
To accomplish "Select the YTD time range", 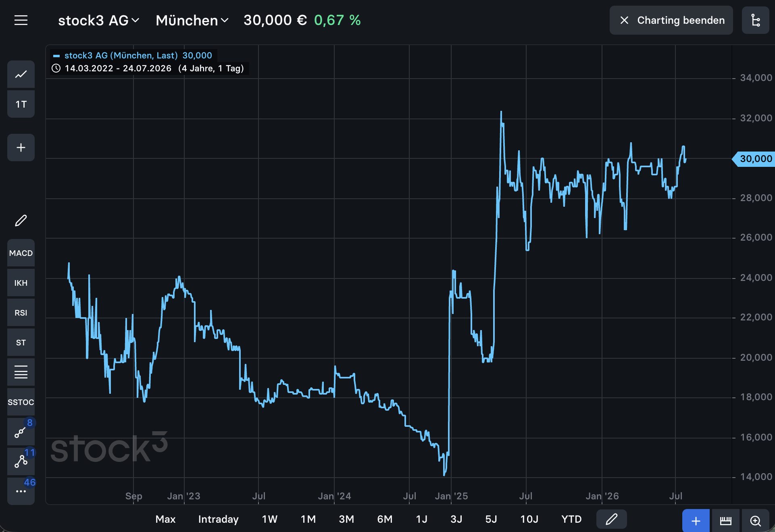I will coord(571,519).
